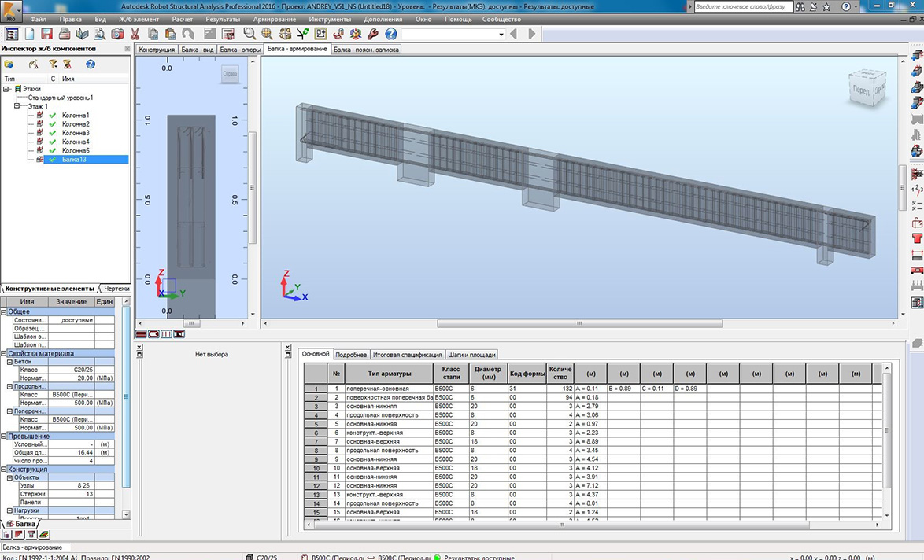Open the Результаты menu
The width and height of the screenshot is (924, 560).
(223, 19)
